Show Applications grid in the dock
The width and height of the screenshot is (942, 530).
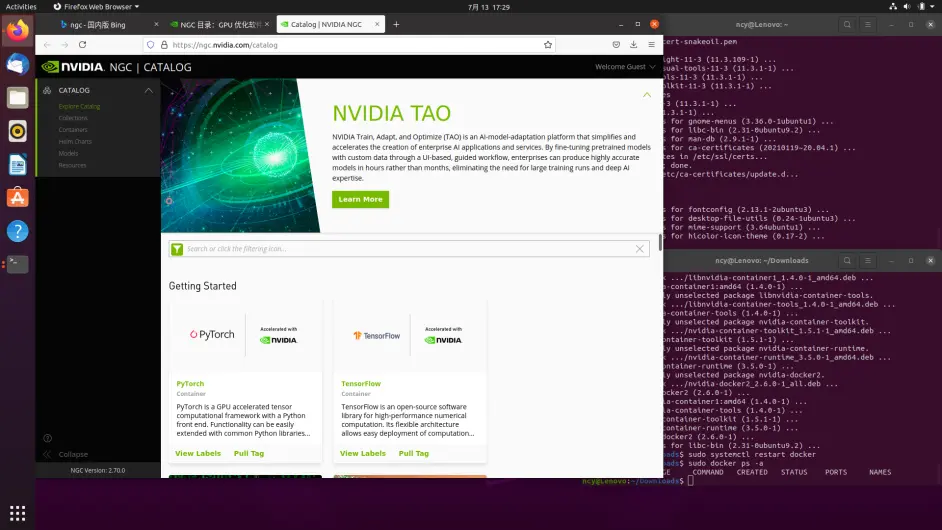pyautogui.click(x=17, y=513)
